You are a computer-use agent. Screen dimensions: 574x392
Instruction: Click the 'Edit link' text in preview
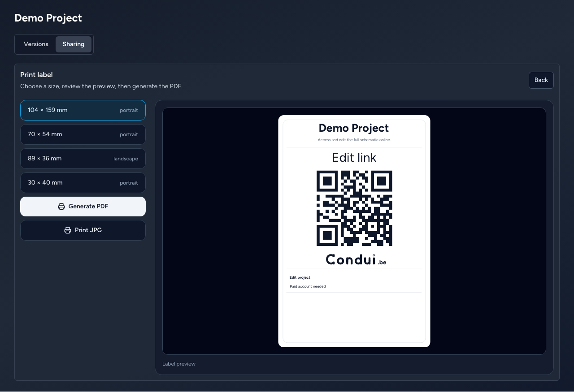(x=354, y=158)
